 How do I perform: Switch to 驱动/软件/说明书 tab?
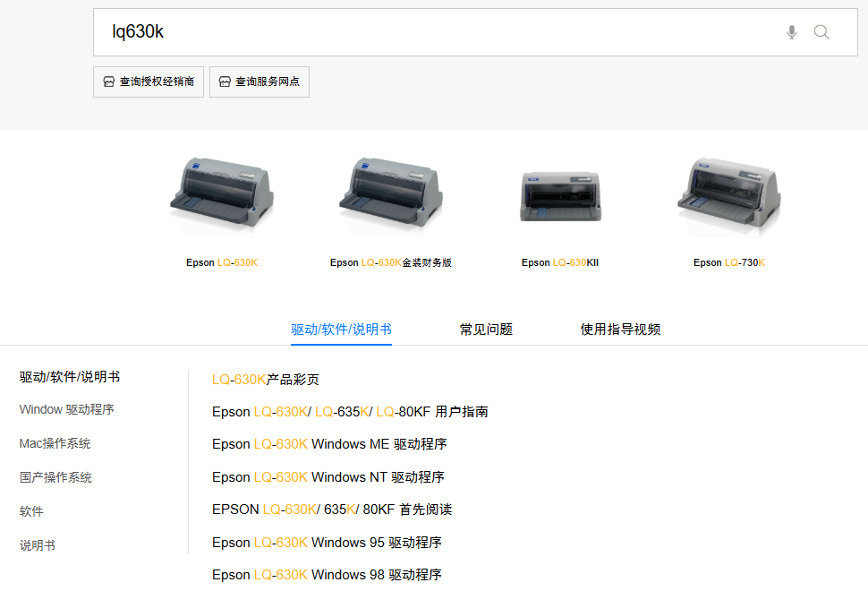click(x=341, y=330)
